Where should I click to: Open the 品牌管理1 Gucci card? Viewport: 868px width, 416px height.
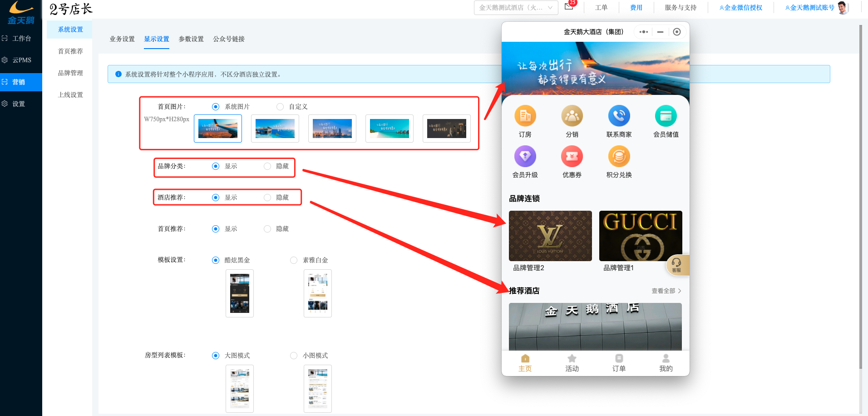click(x=641, y=236)
